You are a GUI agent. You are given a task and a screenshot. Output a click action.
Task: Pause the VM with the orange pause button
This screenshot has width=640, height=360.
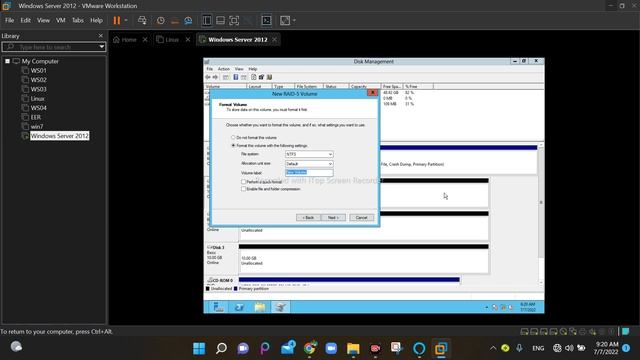117,20
